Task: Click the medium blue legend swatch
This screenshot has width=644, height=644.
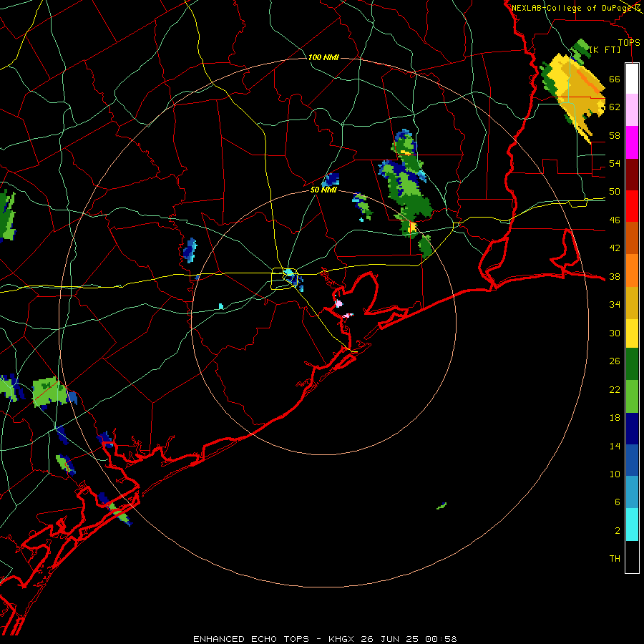Action: [x=632, y=460]
